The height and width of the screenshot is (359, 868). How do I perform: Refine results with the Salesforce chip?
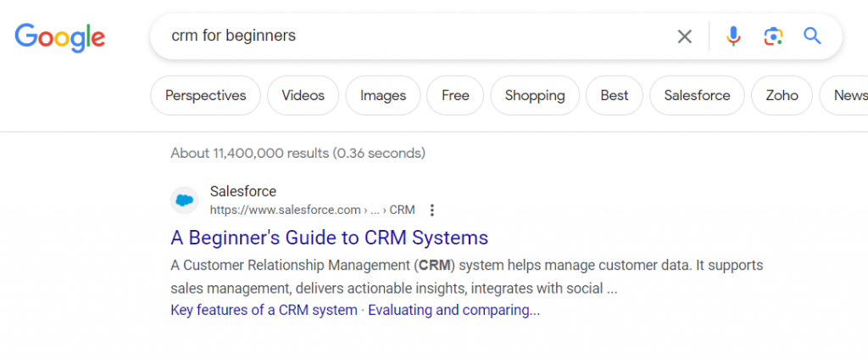click(x=697, y=96)
